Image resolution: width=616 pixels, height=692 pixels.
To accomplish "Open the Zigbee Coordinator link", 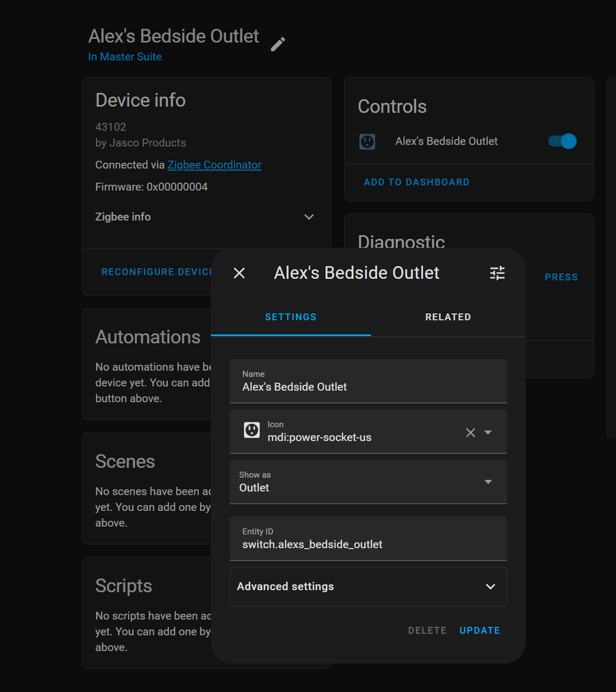I will [214, 165].
